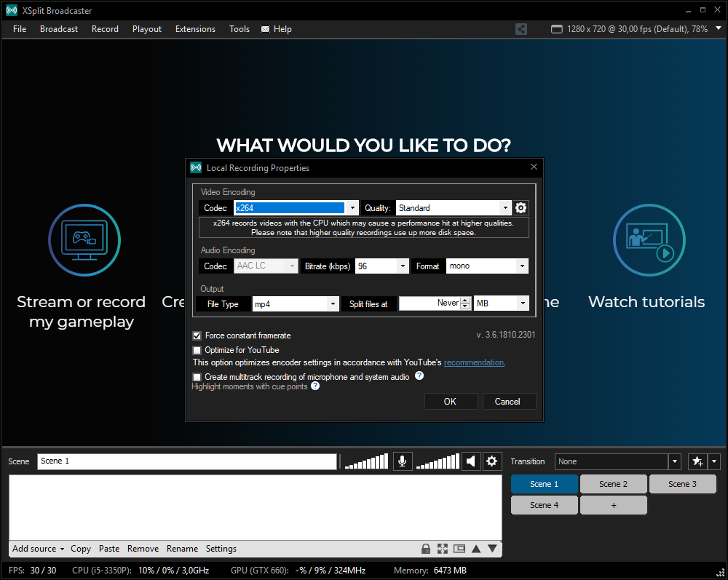This screenshot has height=580, width=728.
Task: Click the add transition star icon
Action: [697, 461]
